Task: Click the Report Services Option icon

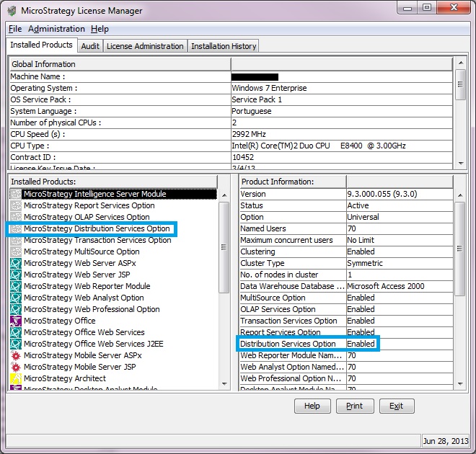Action: pyautogui.click(x=16, y=205)
